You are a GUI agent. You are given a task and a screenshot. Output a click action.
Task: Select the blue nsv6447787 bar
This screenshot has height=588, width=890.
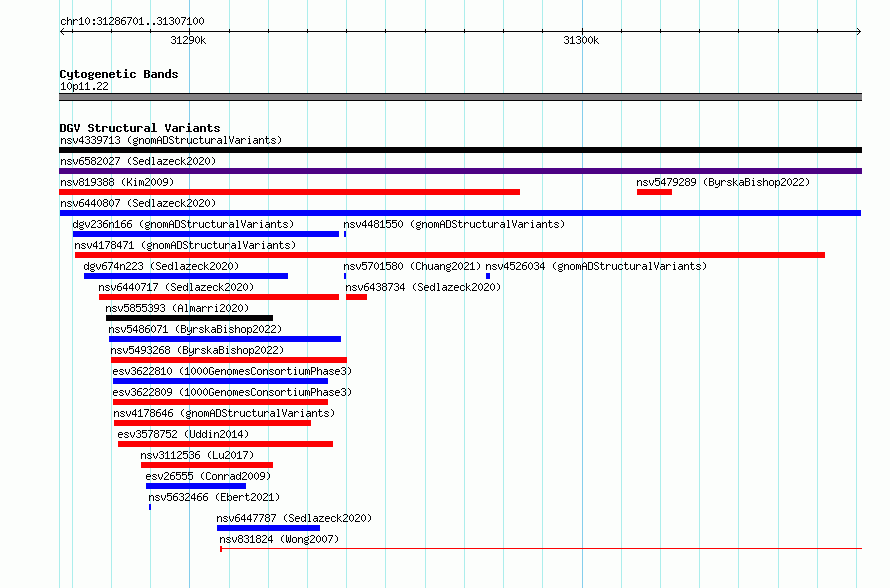[x=268, y=528]
